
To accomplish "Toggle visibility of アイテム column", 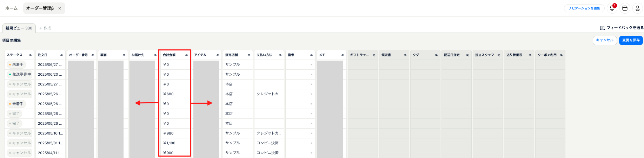I will click(218, 55).
